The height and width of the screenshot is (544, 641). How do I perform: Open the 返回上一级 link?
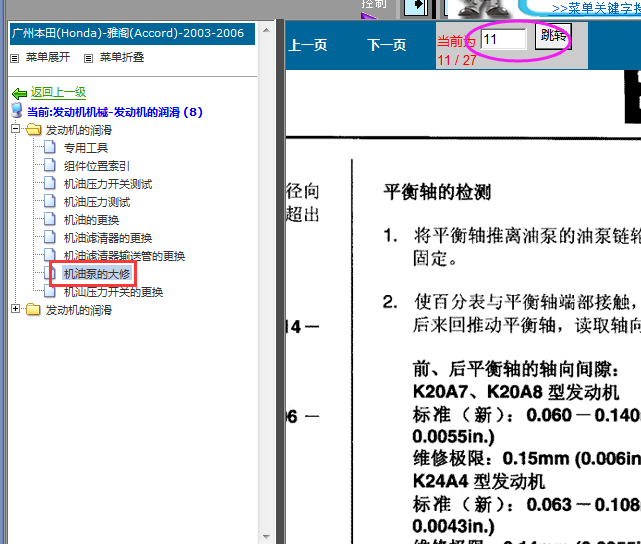point(58,92)
